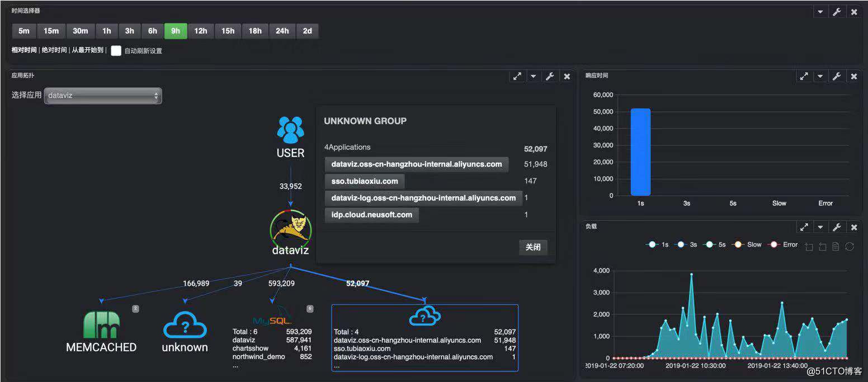The width and height of the screenshot is (868, 382).
Task: Open wrench settings of 应用拓扑 panel
Action: [x=550, y=77]
